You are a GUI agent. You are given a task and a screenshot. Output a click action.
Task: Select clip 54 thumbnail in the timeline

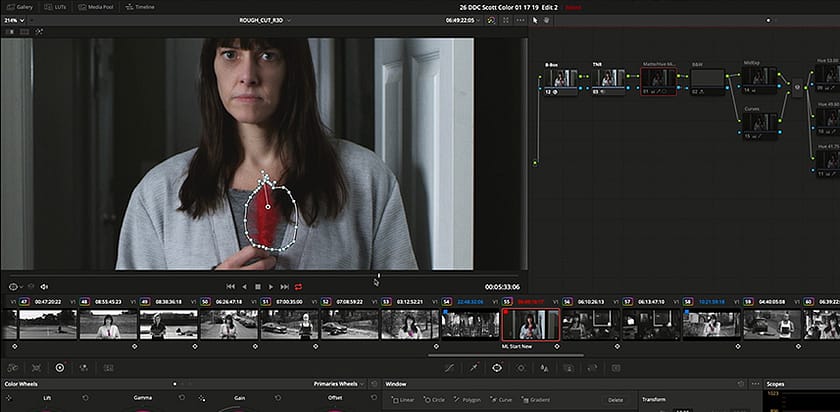(x=470, y=324)
